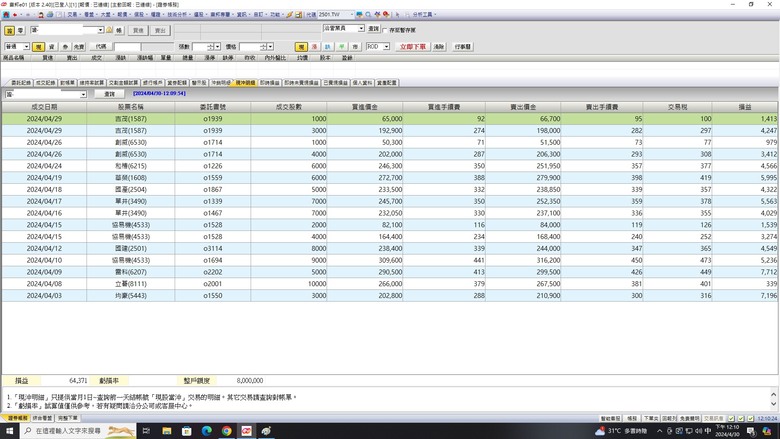
Task: Click the small house icon beside account dropdown
Action: click(109, 30)
